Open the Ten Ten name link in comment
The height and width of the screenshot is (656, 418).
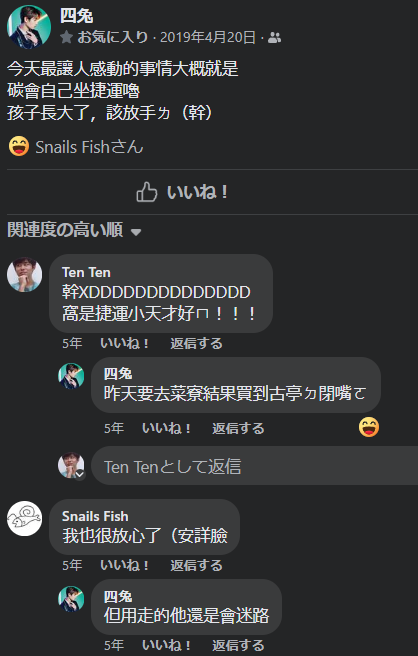point(86,272)
